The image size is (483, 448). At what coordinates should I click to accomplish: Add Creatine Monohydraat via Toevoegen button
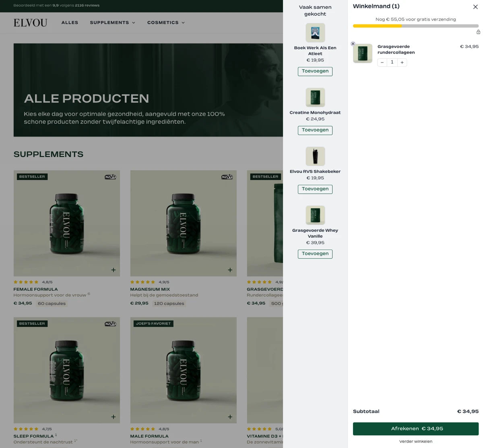point(315,130)
